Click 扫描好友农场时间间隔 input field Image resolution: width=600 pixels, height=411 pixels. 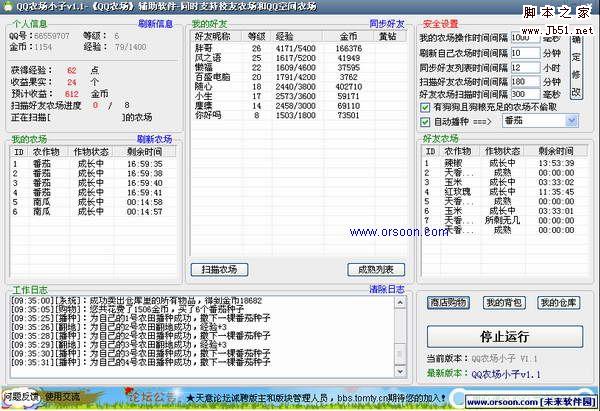[525, 82]
